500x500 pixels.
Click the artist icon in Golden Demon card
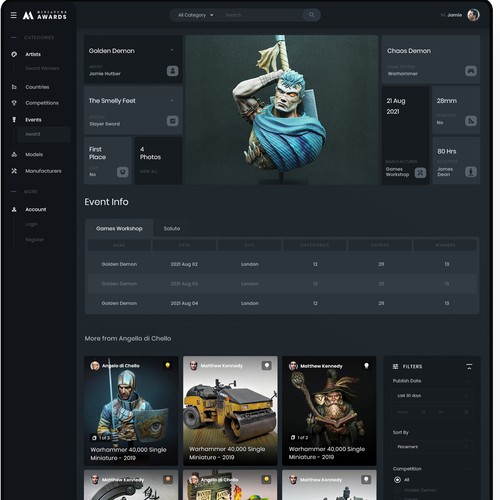172,71
